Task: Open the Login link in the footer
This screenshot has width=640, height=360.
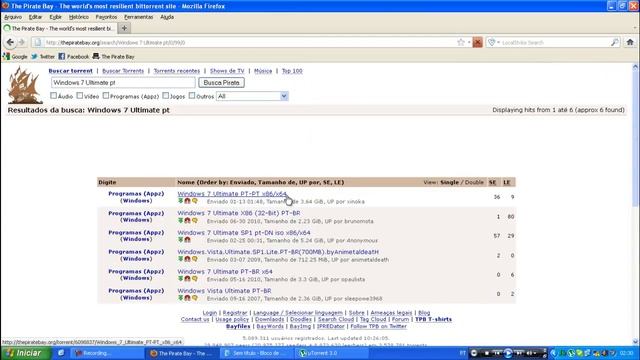Action: tap(210, 313)
